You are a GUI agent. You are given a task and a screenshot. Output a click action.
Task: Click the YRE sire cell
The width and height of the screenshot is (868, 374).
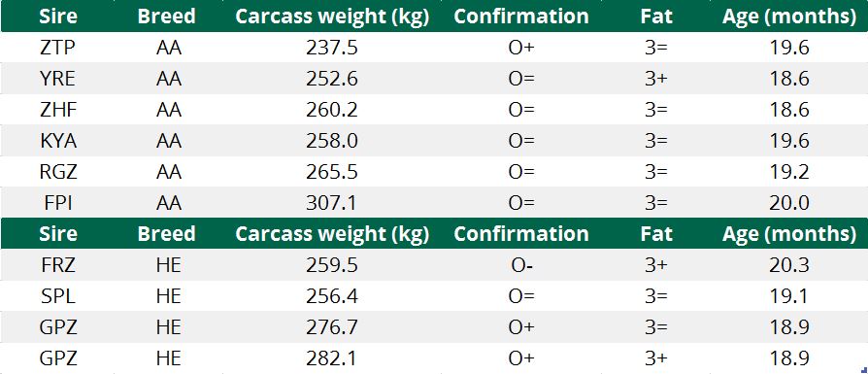pyautogui.click(x=57, y=79)
